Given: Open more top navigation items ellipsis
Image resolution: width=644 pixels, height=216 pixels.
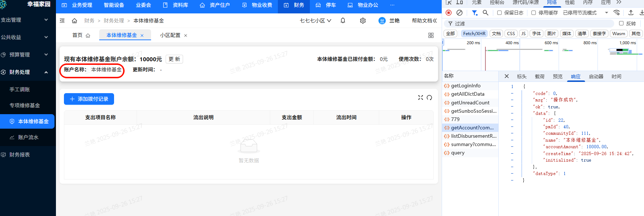Looking at the screenshot, I should tap(392, 5).
